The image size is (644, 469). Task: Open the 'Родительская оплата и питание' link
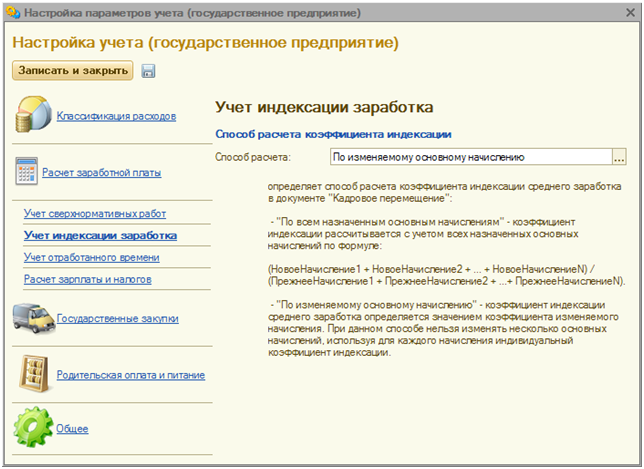pos(130,375)
